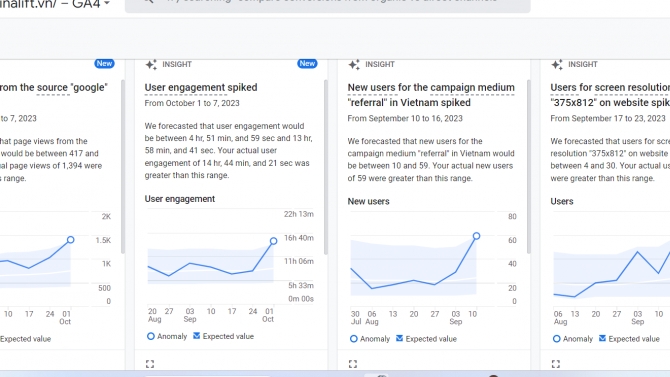Click the scrollbar of the User engagement card
670x377 pixels.
coord(326,167)
